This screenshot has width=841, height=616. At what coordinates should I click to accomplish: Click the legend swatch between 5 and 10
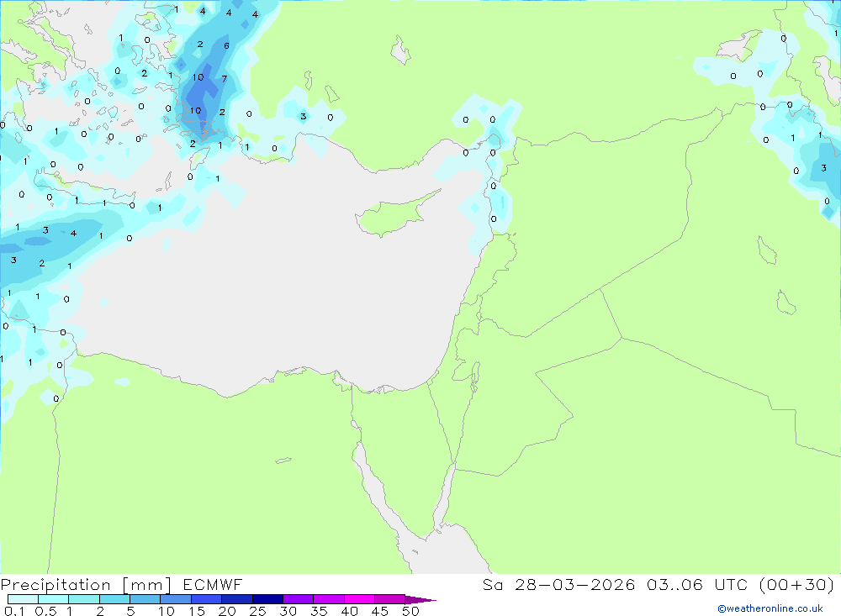(145, 599)
